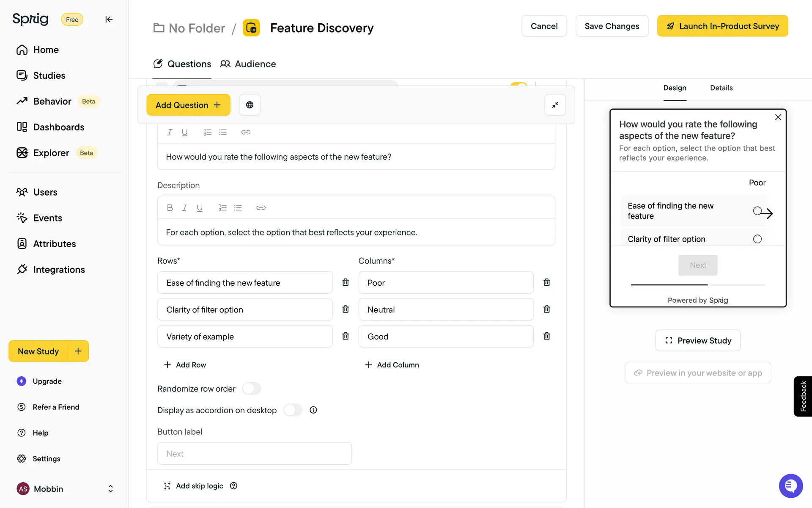Collapse the left sidebar
The width and height of the screenshot is (812, 508).
coord(109,19)
